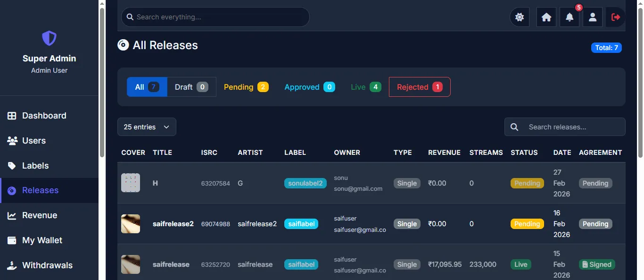This screenshot has height=280, width=644.
Task: Sort by AGREEMENT column header
Action: (x=601, y=153)
